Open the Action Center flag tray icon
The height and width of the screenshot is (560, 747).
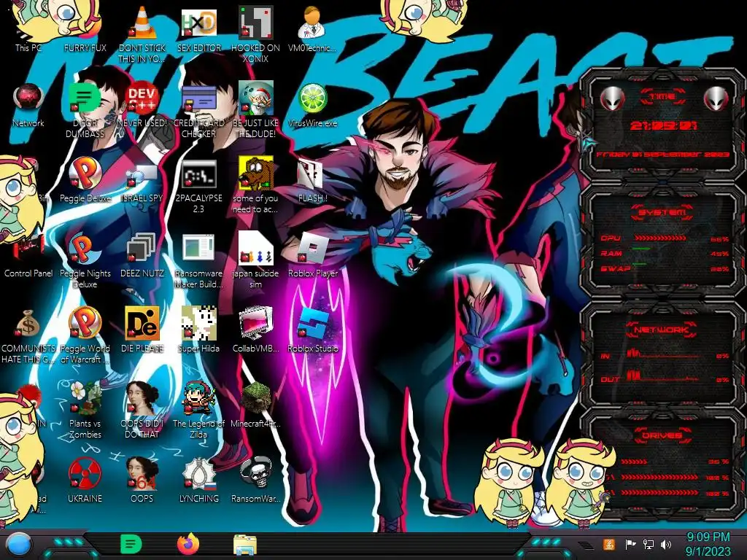(x=630, y=544)
